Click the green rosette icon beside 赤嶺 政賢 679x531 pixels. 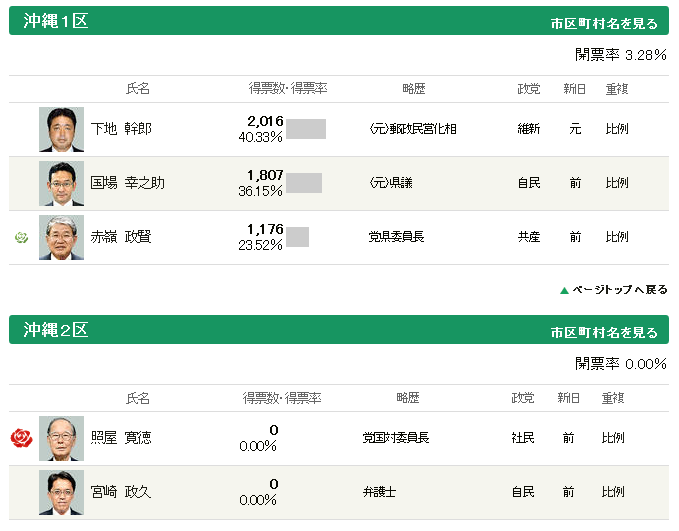tap(21, 237)
